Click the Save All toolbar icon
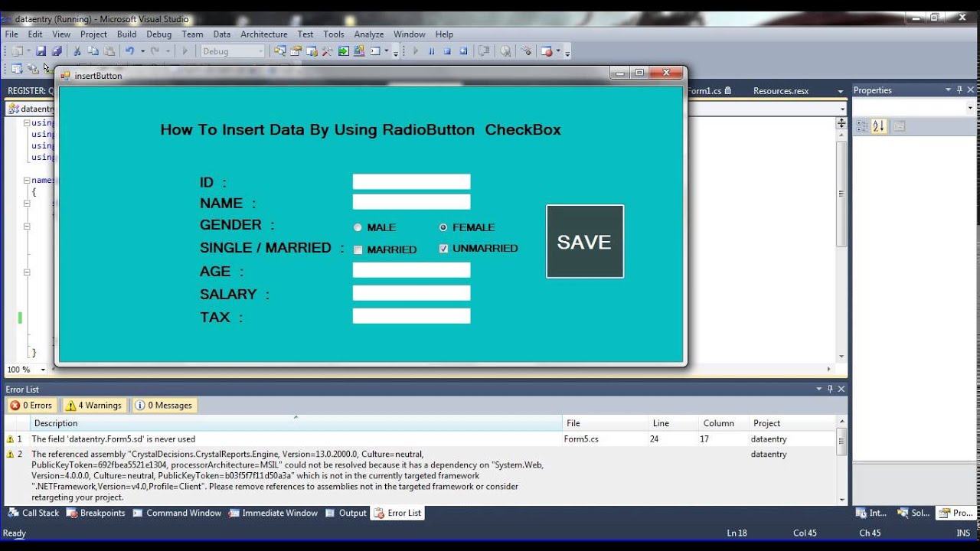980x551 pixels. click(x=57, y=51)
